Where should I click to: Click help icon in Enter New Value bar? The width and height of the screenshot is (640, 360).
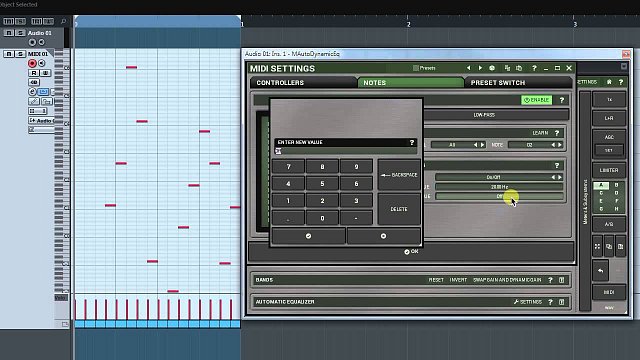tap(412, 142)
